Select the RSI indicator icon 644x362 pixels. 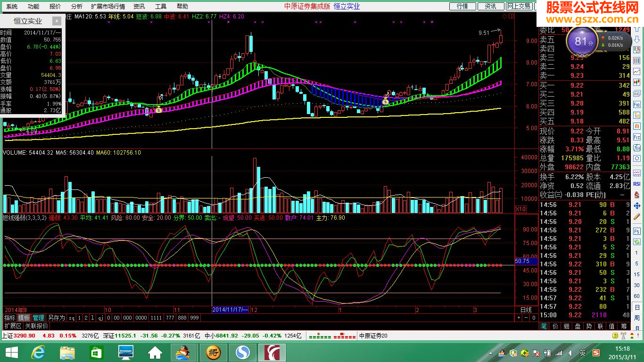[637, 183]
